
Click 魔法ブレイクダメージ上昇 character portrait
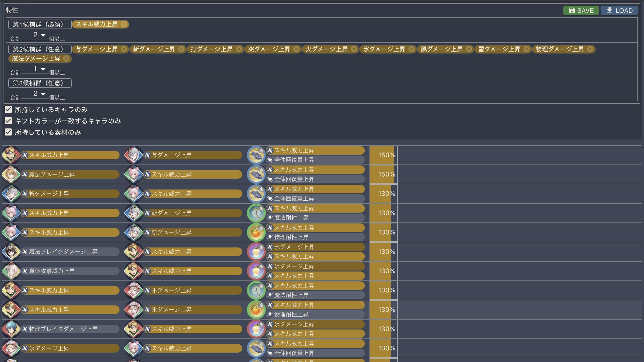pos(11,251)
